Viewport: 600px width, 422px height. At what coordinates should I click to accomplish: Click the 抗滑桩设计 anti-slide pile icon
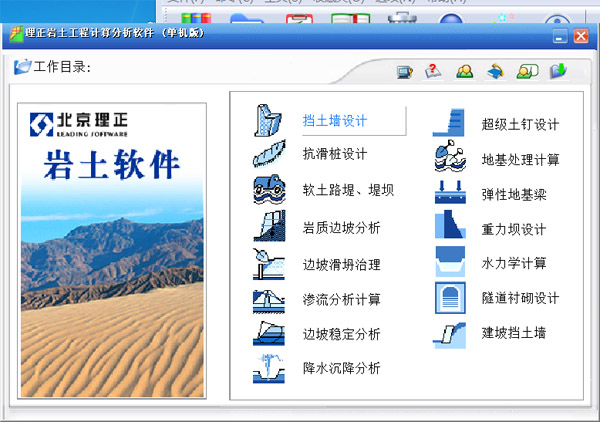click(269, 154)
